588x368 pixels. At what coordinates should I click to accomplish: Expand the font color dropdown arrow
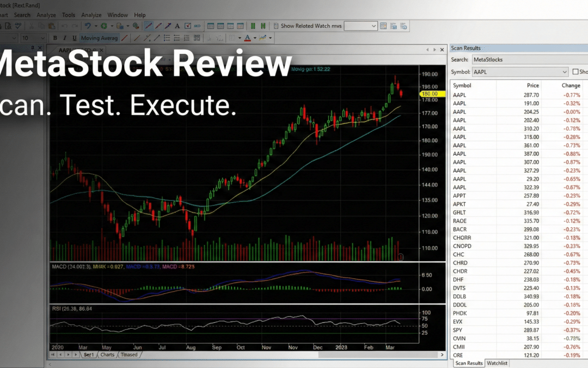(255, 38)
